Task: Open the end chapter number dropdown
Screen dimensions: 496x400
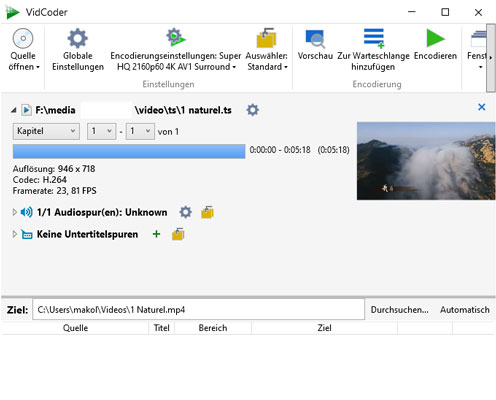Action: coord(140,131)
